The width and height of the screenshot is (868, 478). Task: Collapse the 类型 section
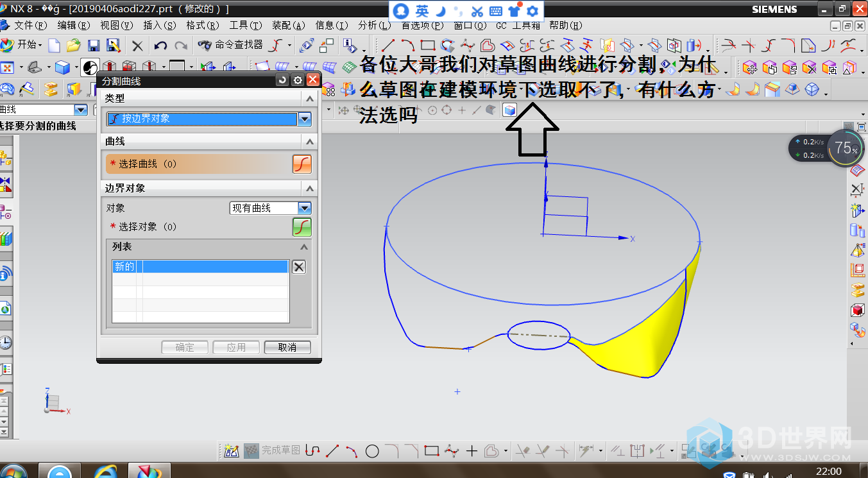click(x=310, y=98)
